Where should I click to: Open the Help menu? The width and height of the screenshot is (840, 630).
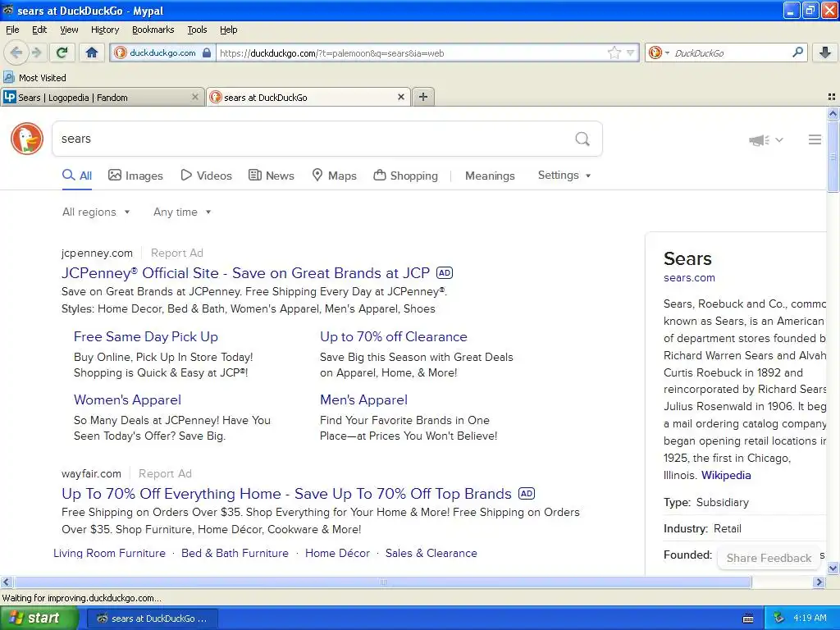(228, 30)
